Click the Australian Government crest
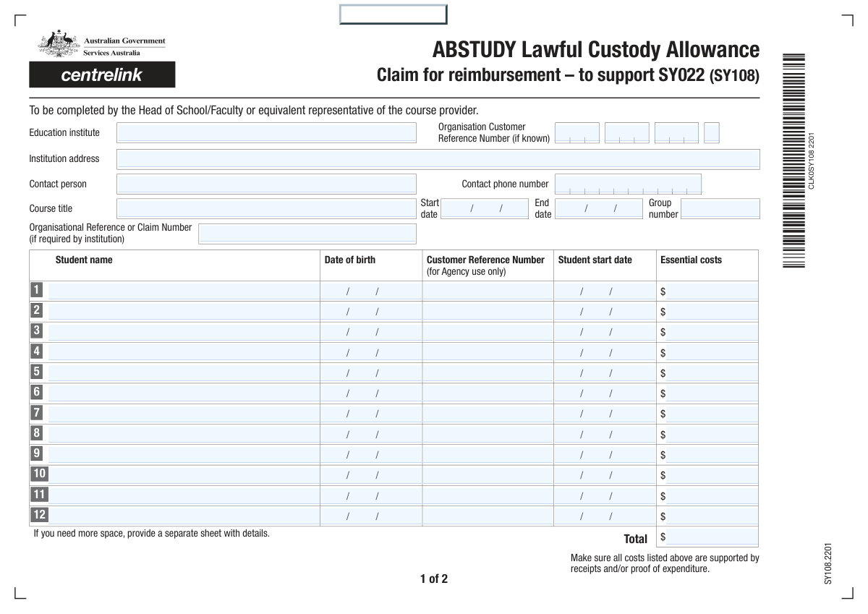The width and height of the screenshot is (868, 614). 59,44
